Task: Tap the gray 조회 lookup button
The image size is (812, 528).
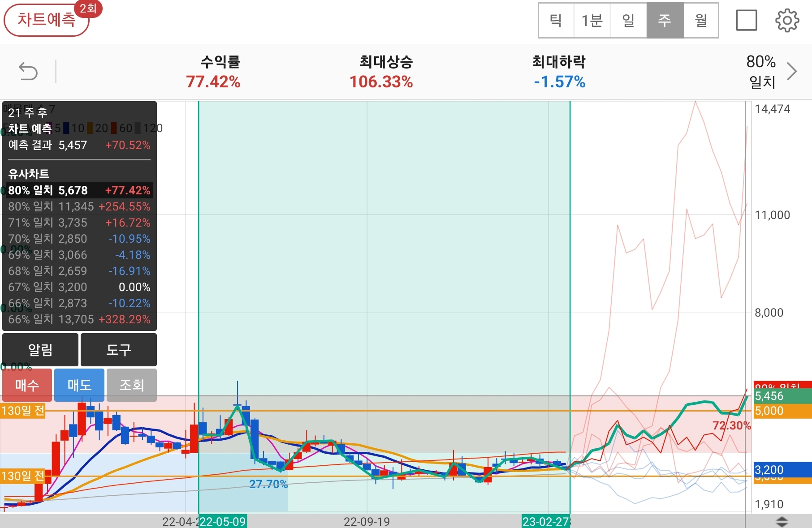Action: tap(132, 385)
